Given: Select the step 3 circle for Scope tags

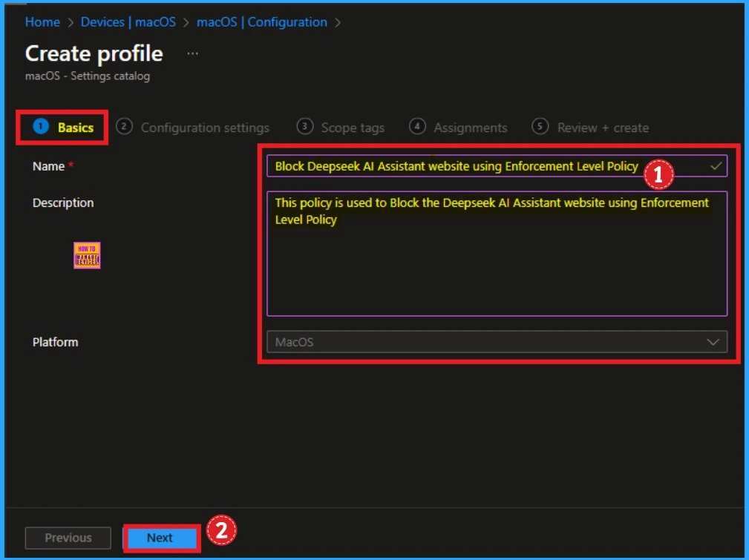Looking at the screenshot, I should click(304, 127).
